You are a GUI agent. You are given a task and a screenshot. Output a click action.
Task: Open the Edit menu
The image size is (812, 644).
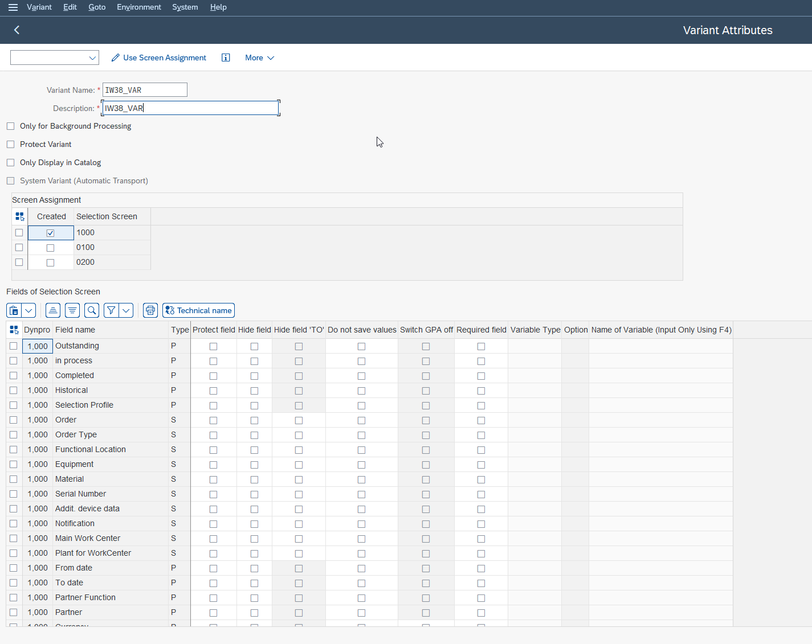click(70, 7)
